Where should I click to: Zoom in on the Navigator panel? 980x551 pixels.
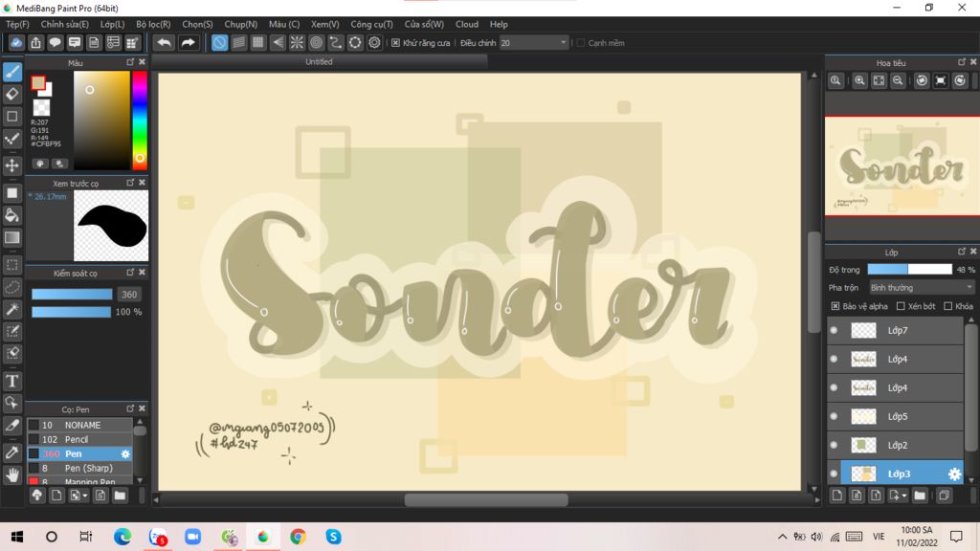(x=860, y=80)
